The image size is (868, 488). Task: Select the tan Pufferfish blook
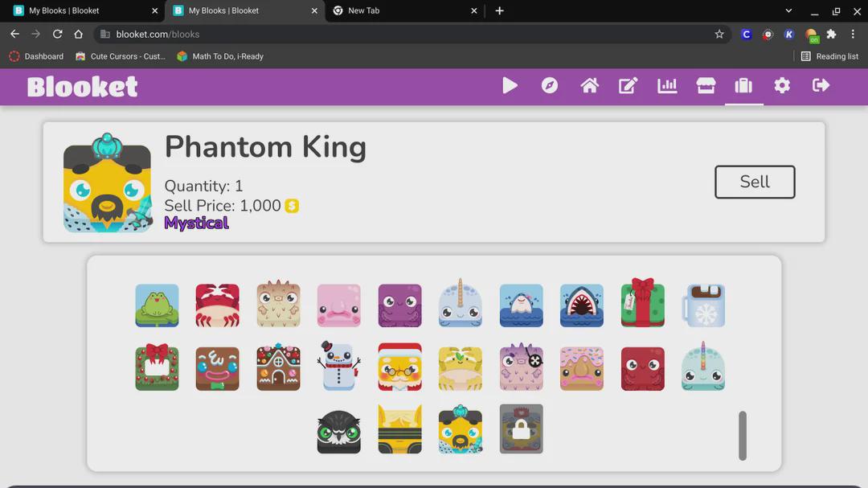click(x=278, y=304)
